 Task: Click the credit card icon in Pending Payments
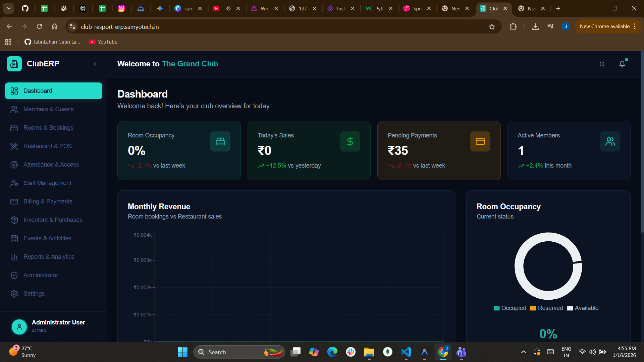click(480, 141)
